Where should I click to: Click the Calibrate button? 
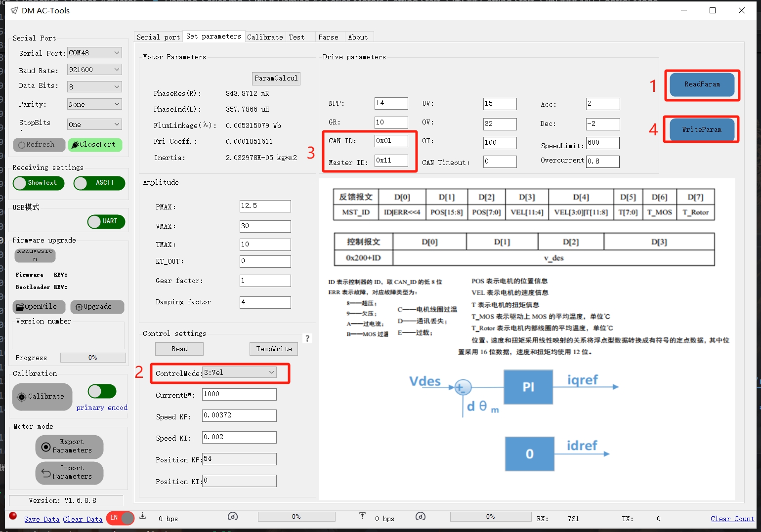(42, 397)
